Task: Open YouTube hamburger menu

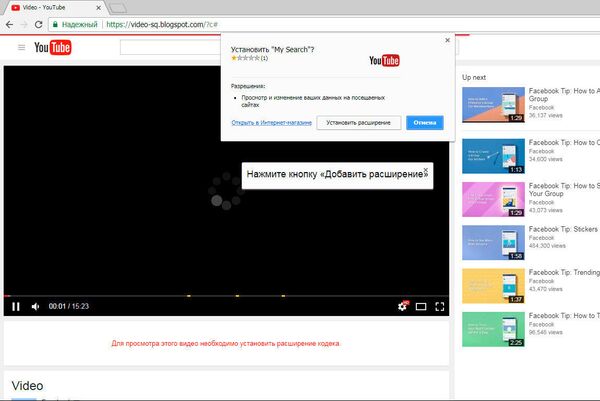Action: point(21,47)
